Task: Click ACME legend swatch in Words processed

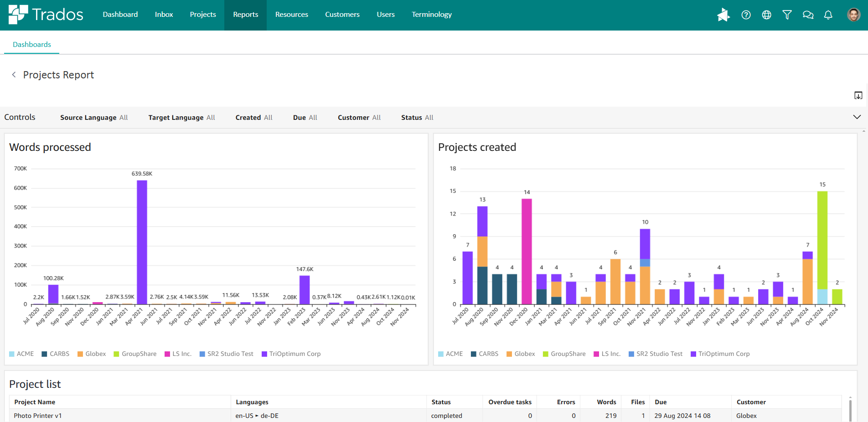Action: click(x=12, y=354)
